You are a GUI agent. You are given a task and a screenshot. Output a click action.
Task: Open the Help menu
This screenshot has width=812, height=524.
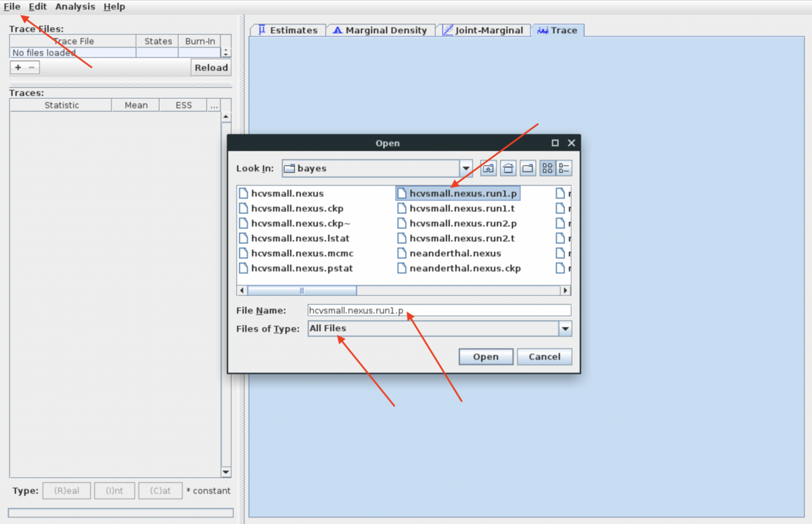[x=114, y=7]
